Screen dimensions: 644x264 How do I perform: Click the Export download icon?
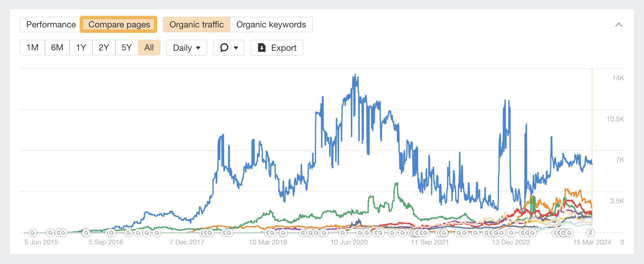262,48
